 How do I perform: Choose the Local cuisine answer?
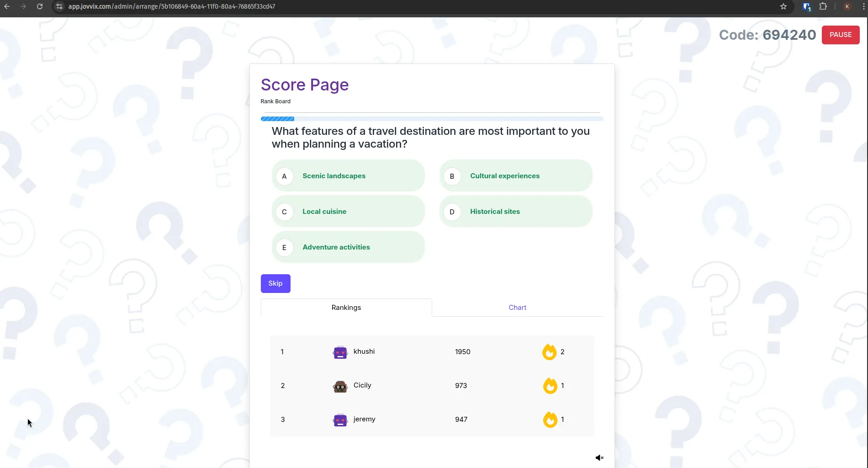(348, 211)
